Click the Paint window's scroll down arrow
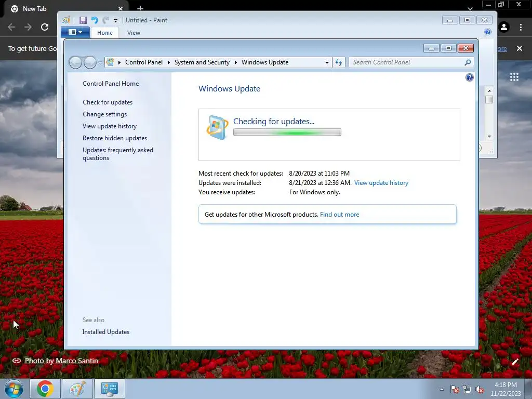The image size is (532, 399). pos(489,137)
